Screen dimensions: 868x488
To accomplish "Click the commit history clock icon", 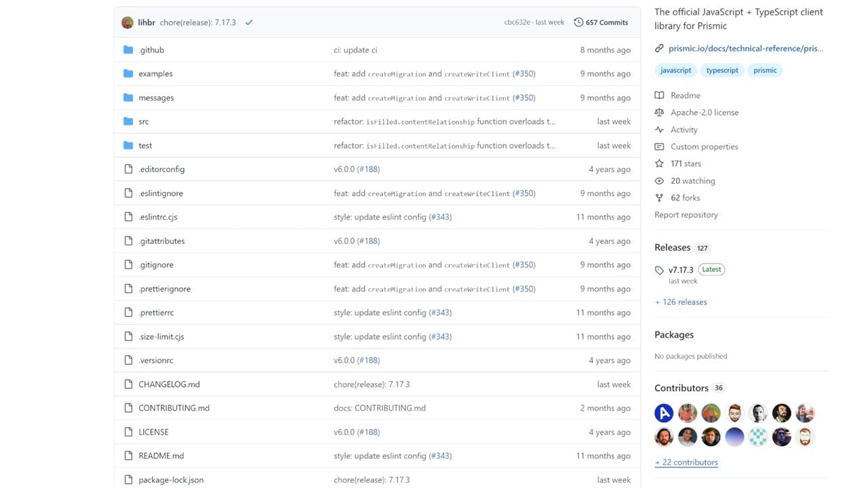I will 578,22.
